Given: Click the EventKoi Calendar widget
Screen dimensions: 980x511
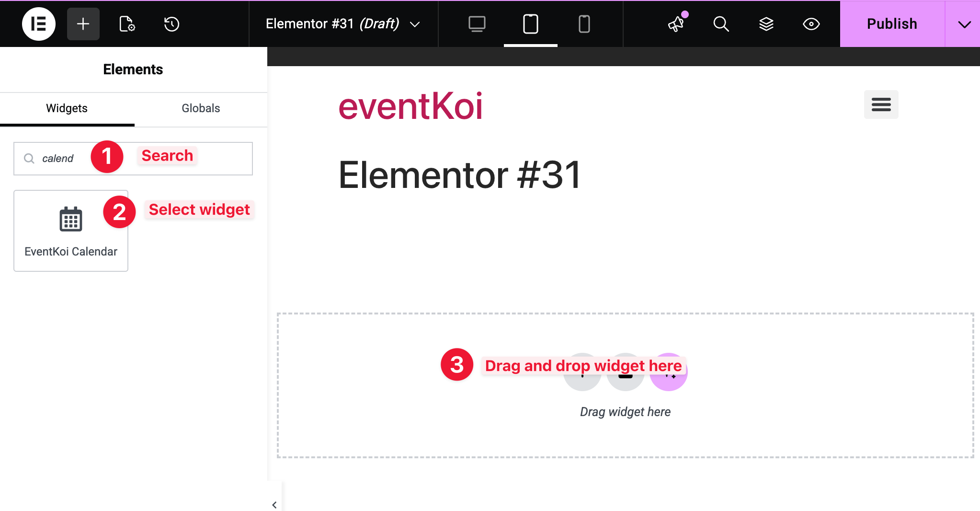Looking at the screenshot, I should [71, 231].
